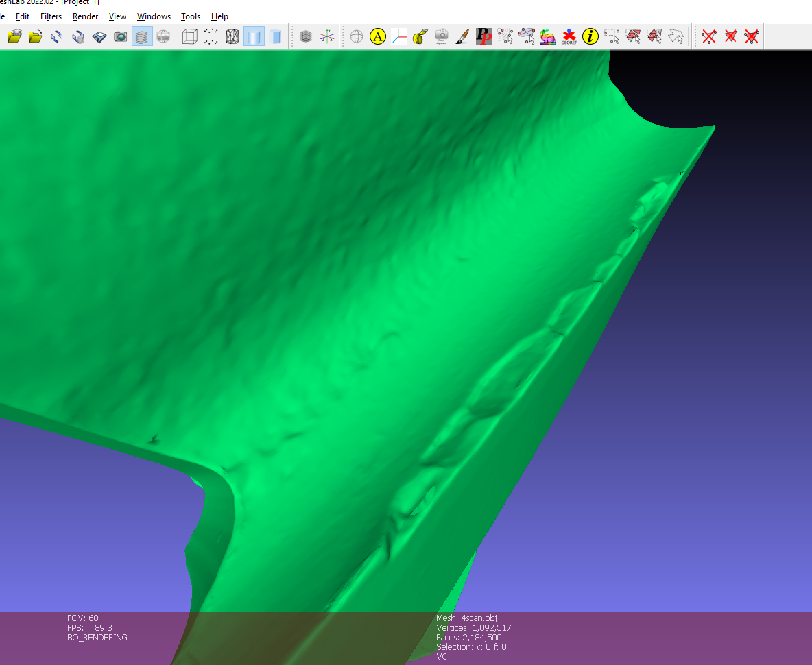Open the Render menu
This screenshot has width=812, height=665.
coord(85,16)
